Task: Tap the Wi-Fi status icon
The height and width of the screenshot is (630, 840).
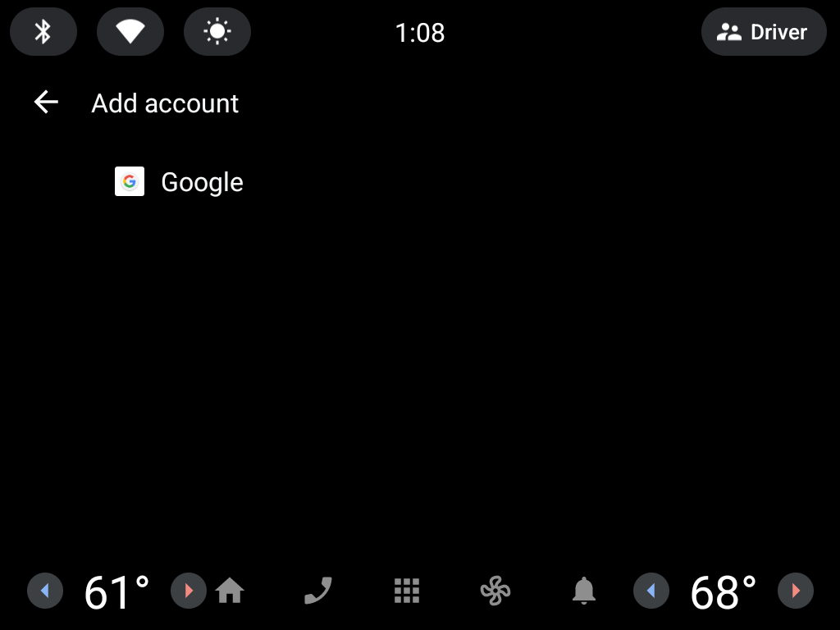Action: 130,32
